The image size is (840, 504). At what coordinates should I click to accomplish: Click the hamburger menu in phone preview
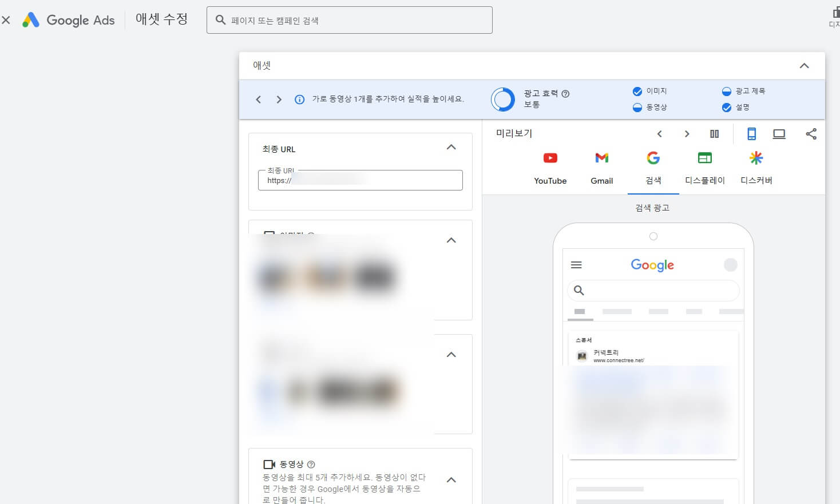[576, 265]
